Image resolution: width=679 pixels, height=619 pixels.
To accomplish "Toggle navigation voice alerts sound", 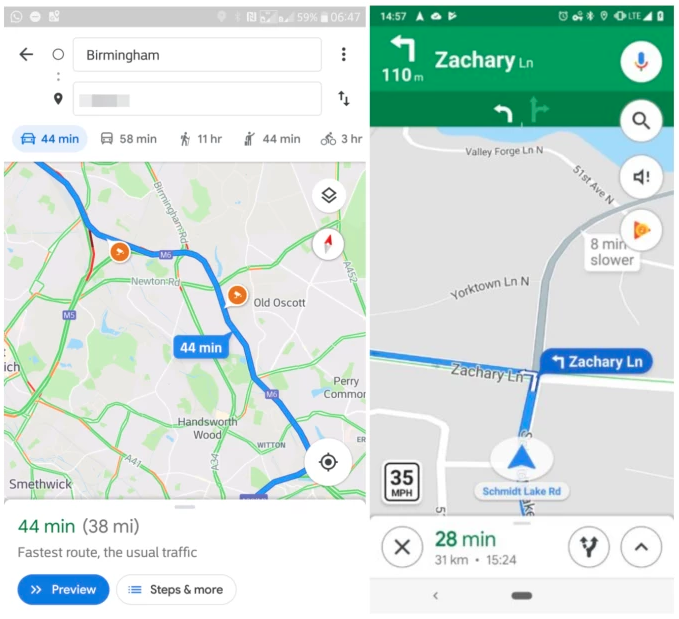I will pyautogui.click(x=641, y=177).
